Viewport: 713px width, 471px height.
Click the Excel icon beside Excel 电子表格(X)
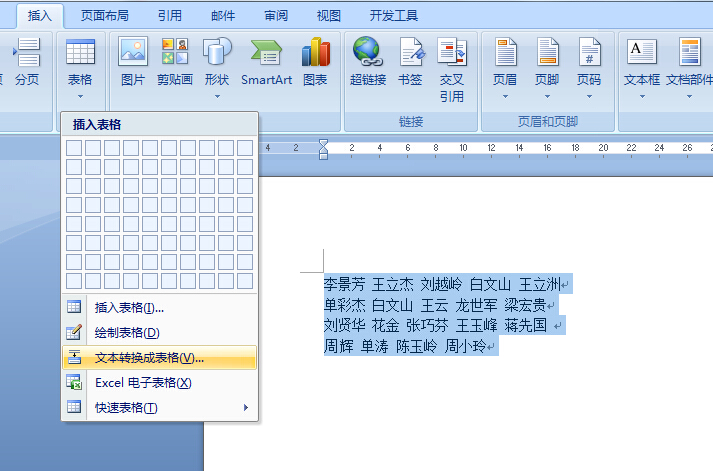(74, 382)
